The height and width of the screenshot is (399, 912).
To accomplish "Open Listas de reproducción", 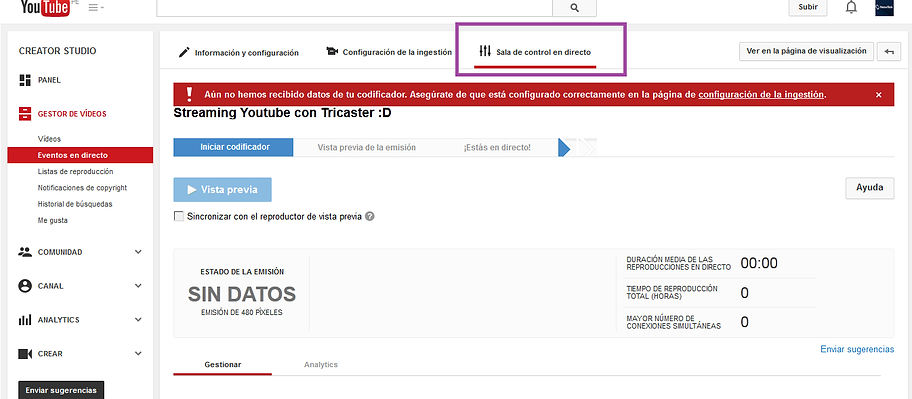I will (x=76, y=172).
